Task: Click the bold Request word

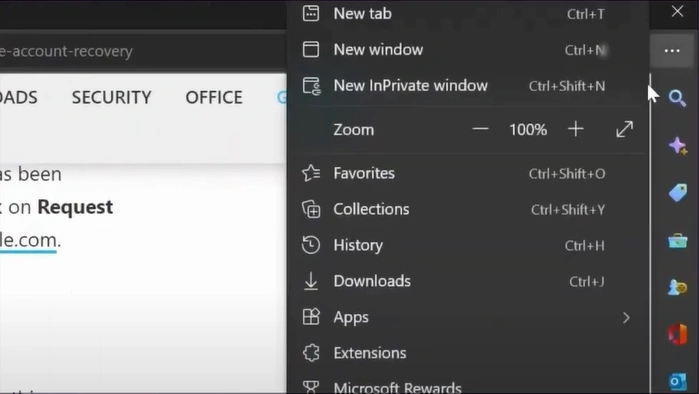Action: [75, 208]
